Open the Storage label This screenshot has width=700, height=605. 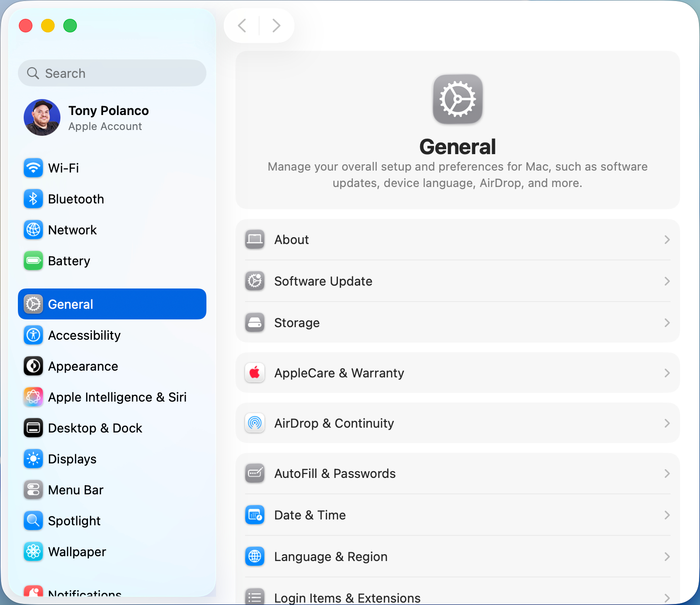(x=297, y=323)
